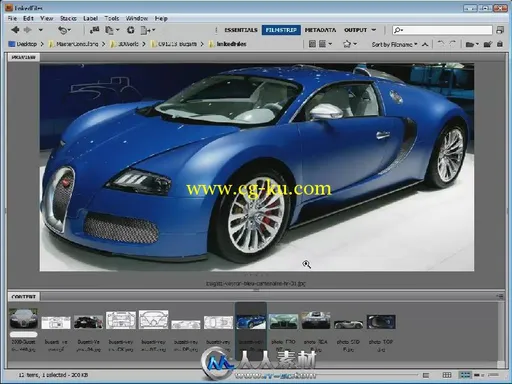Select the photo TOP thumbnail
The width and height of the screenshot is (512, 384).
pyautogui.click(x=381, y=322)
